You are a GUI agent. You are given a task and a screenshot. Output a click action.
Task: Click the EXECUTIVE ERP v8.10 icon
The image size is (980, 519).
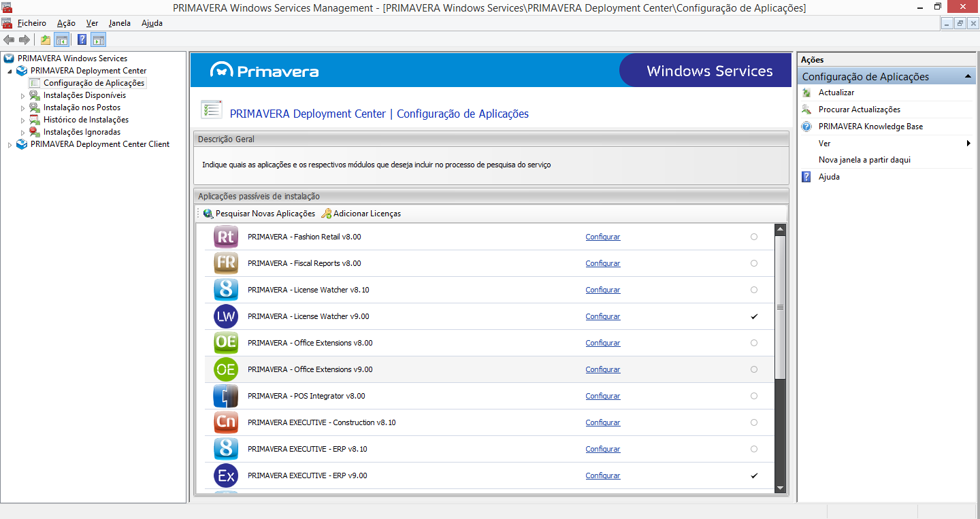226,449
